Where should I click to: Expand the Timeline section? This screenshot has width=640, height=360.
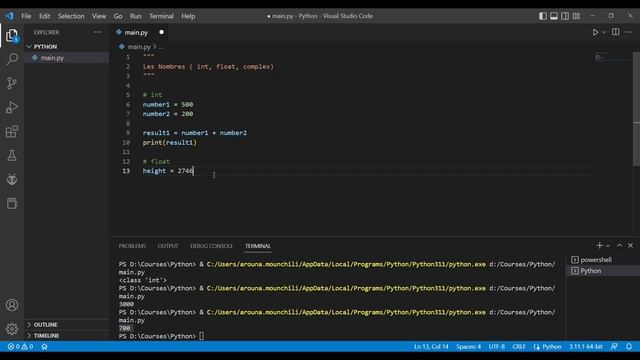(x=67, y=336)
